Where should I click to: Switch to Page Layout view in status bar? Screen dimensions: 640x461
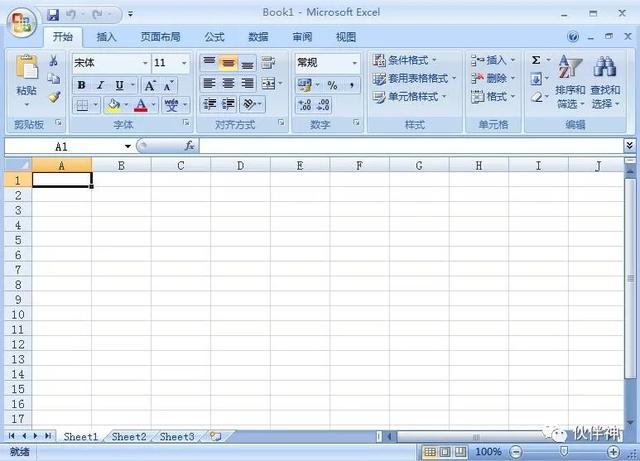pyautogui.click(x=445, y=452)
